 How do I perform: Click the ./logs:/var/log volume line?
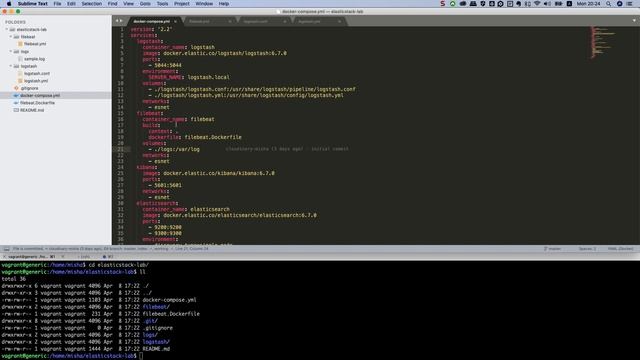tap(174, 149)
